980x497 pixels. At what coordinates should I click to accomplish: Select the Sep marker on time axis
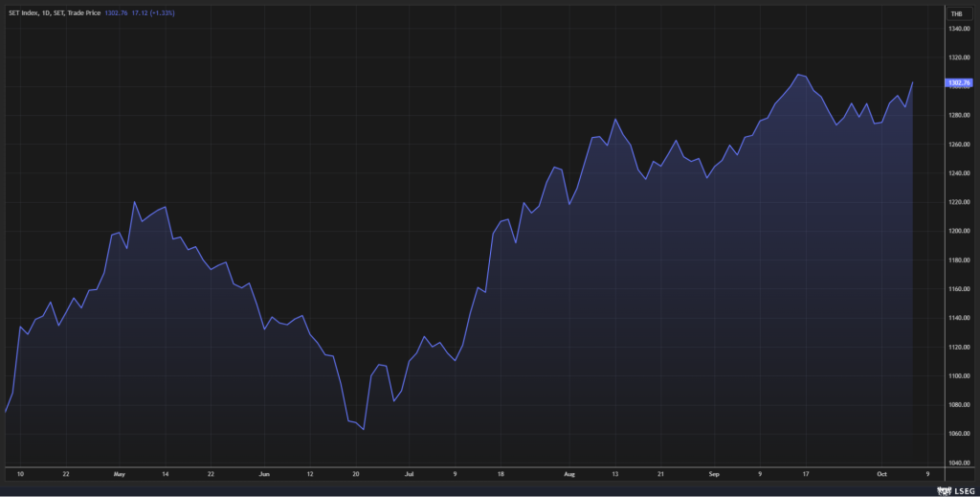715,473
